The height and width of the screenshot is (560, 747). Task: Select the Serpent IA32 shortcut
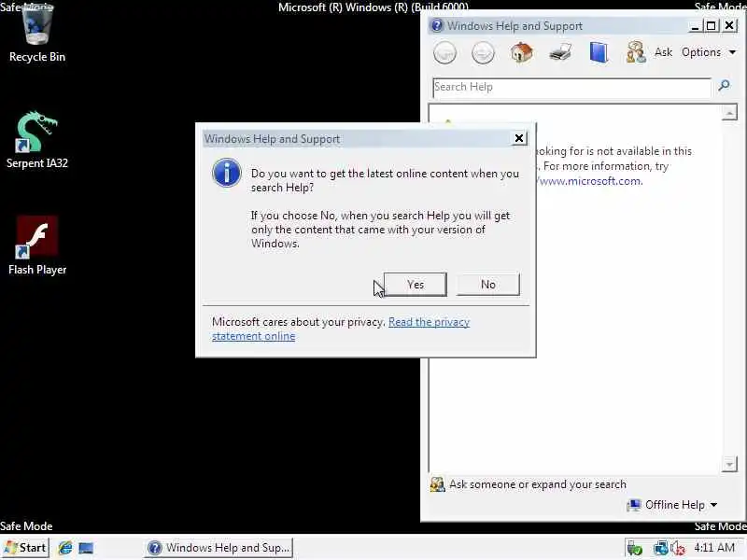tap(37, 140)
